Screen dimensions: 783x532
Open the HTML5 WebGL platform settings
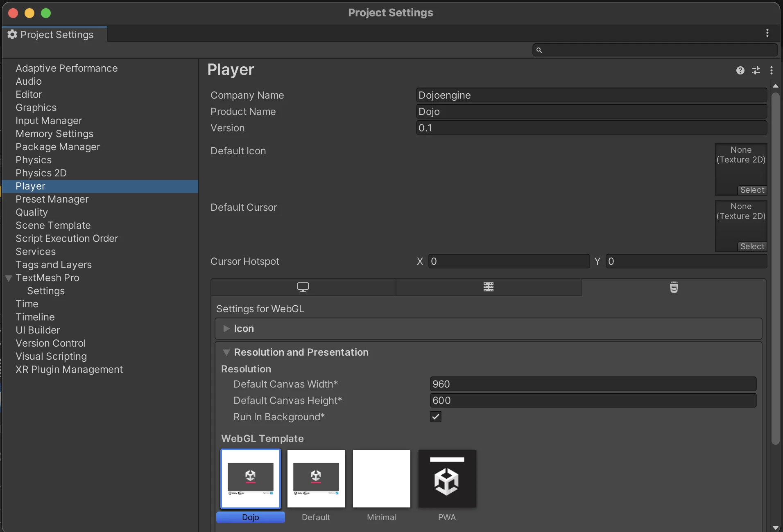[674, 287]
